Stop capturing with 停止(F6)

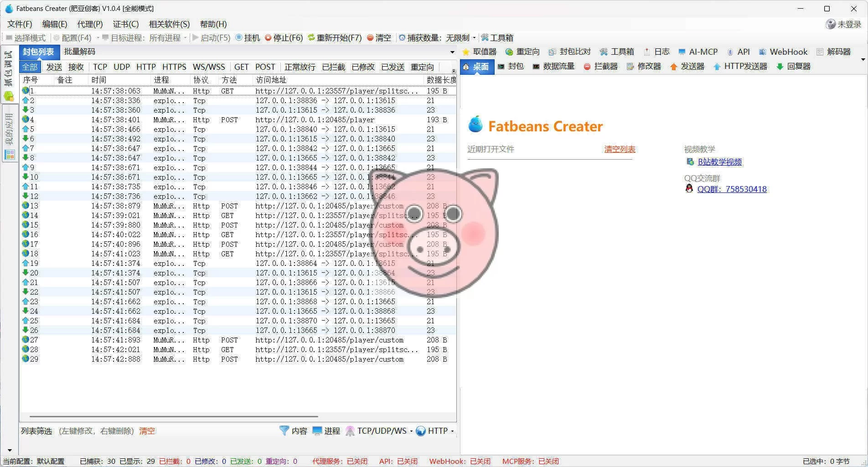pyautogui.click(x=284, y=38)
